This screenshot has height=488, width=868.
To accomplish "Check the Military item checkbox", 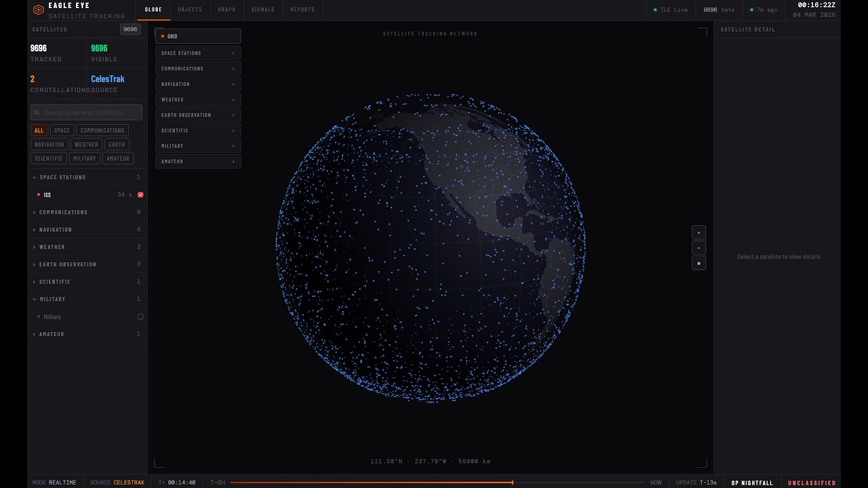I will pyautogui.click(x=140, y=317).
